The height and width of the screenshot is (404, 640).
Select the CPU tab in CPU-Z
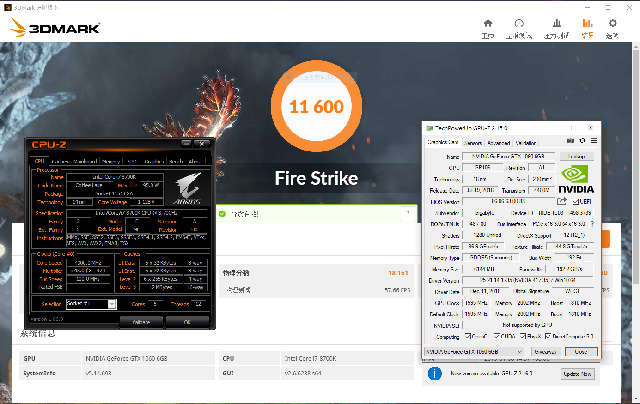click(x=40, y=161)
